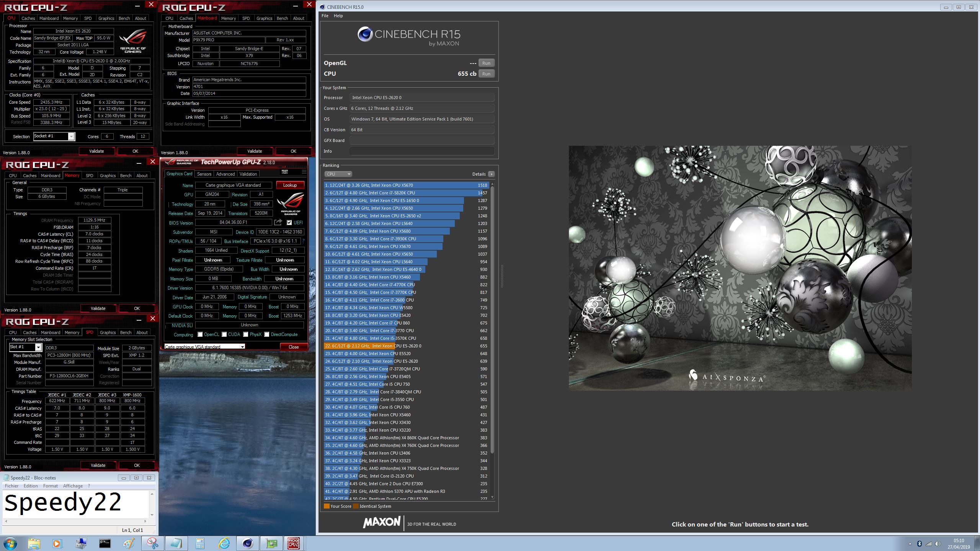Open the Caches tab in the Mainboard CPU-Z window

coord(186,18)
